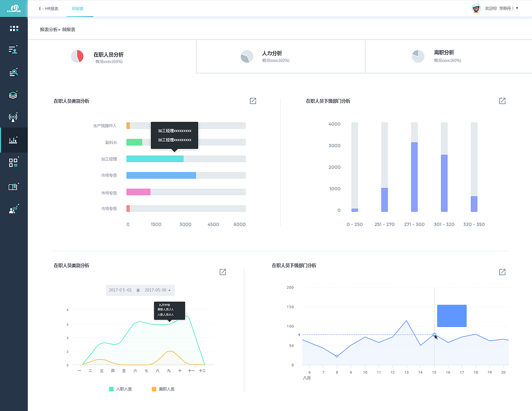Viewport: 532px width, 411px height.
Task: Click the user avatar in the header
Action: click(476, 8)
